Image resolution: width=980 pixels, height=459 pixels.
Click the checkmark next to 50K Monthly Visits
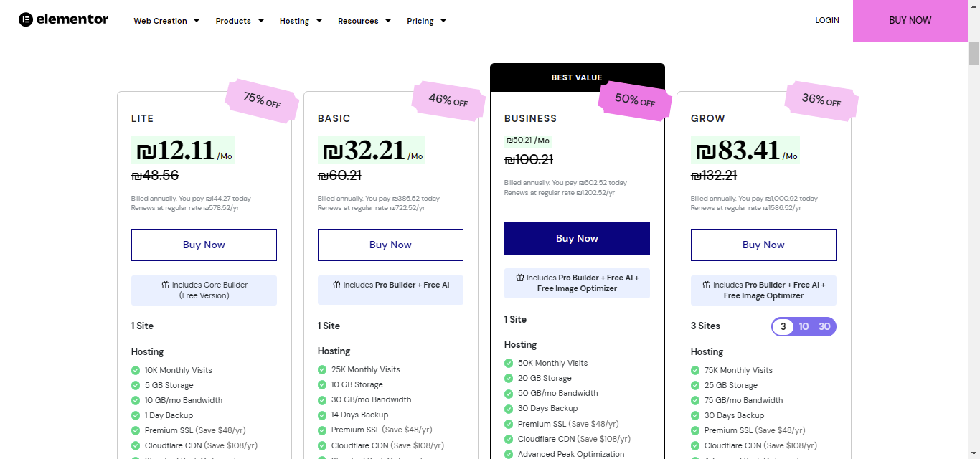tap(508, 363)
